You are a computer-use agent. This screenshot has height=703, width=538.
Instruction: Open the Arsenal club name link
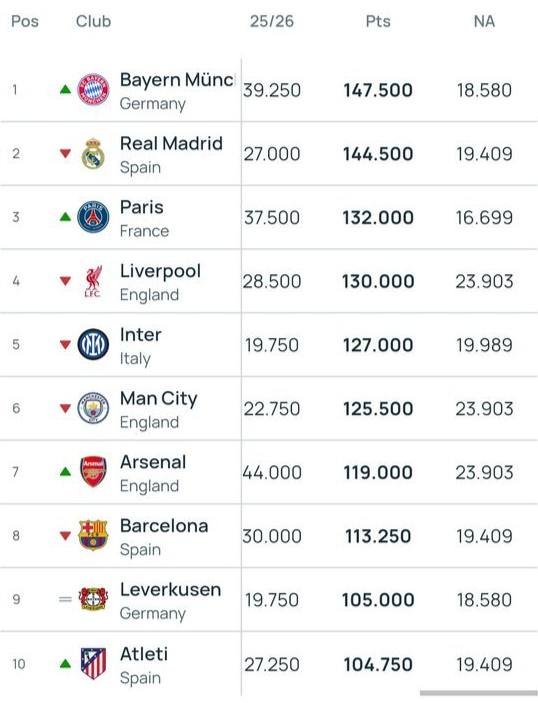point(153,462)
